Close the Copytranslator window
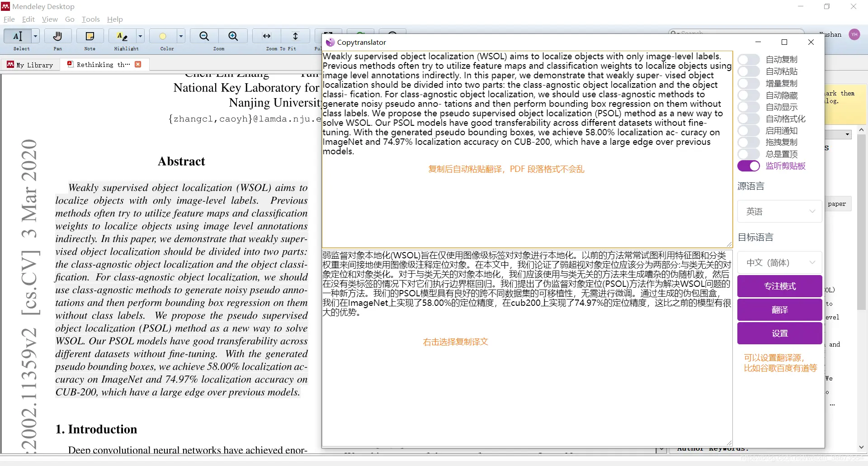 click(x=811, y=42)
